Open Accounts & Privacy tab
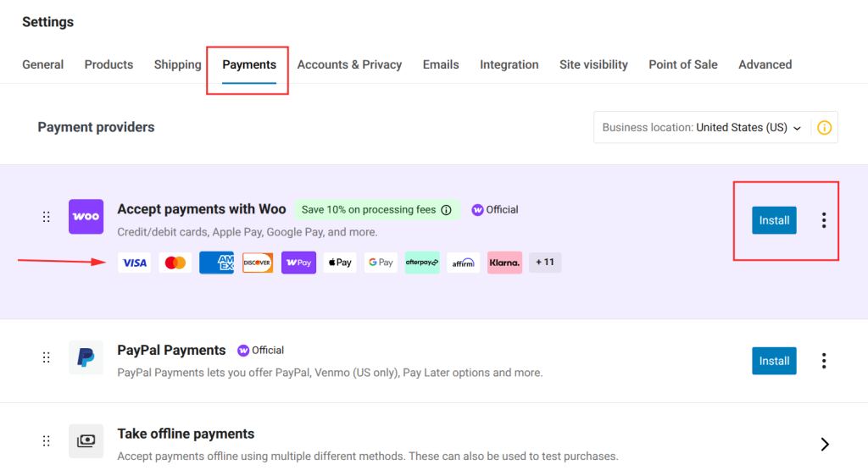This screenshot has height=476, width=868. point(349,64)
